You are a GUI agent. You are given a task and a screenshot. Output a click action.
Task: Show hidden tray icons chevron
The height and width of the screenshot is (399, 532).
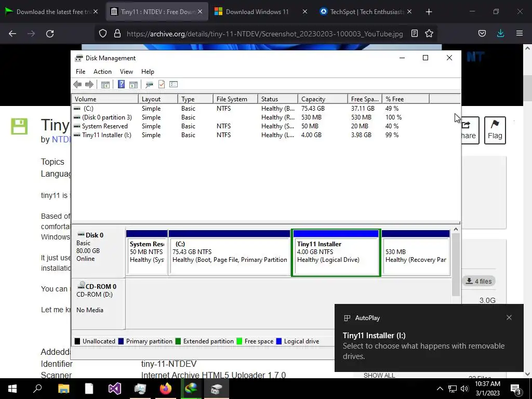[440, 389]
